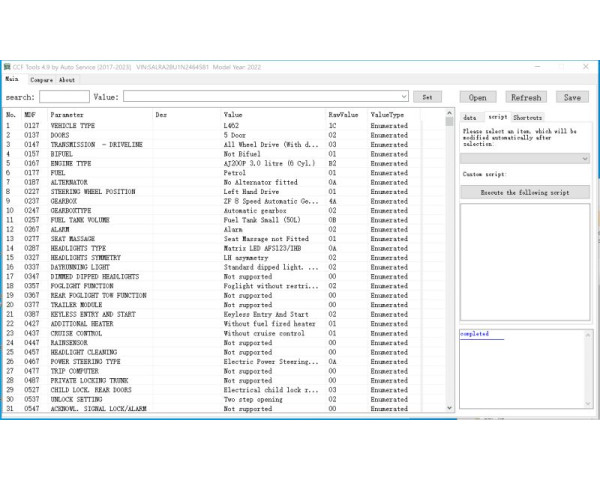Switch to the data tab in right panel

point(471,117)
